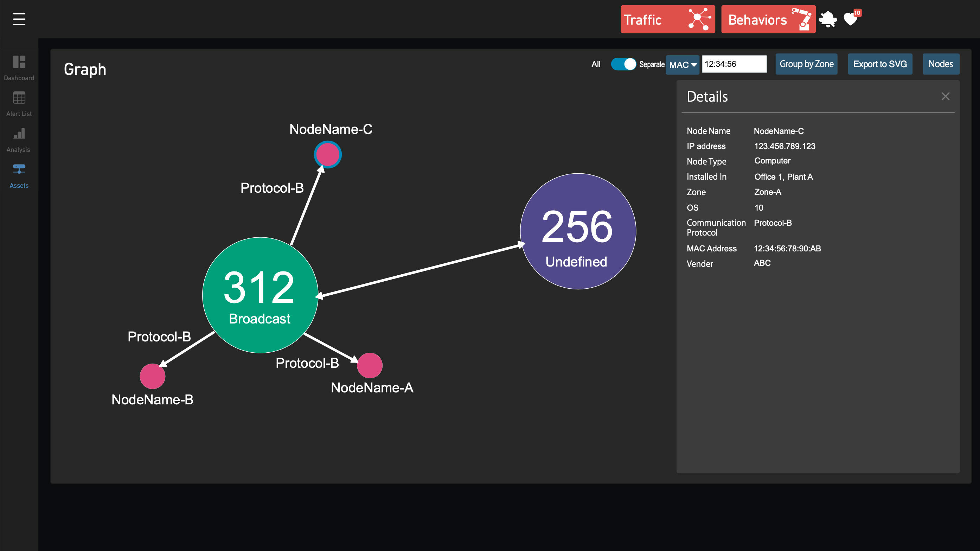Click the NodeName-C node on graph
The width and height of the screenshot is (980, 551).
pyautogui.click(x=328, y=155)
